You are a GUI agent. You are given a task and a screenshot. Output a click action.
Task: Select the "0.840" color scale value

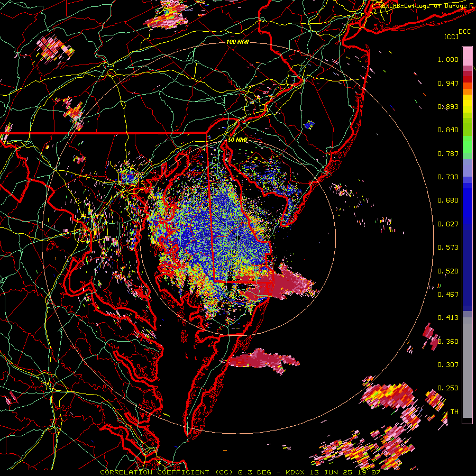tap(448, 130)
